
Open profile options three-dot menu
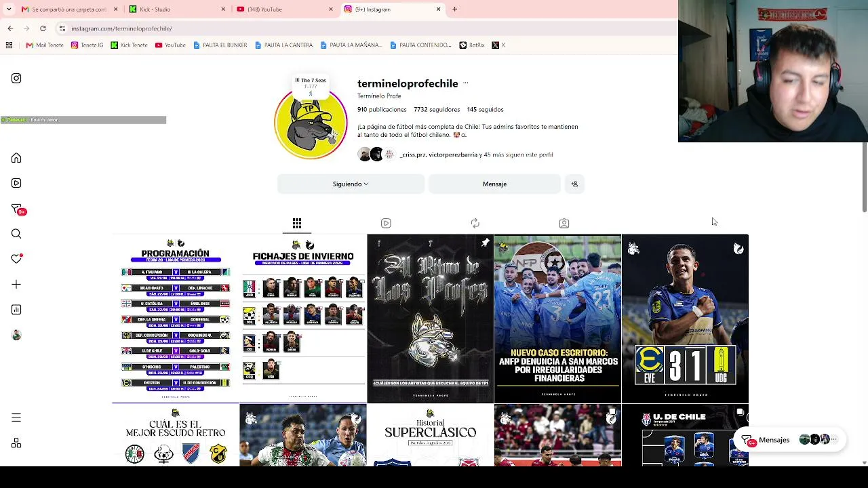(x=465, y=83)
